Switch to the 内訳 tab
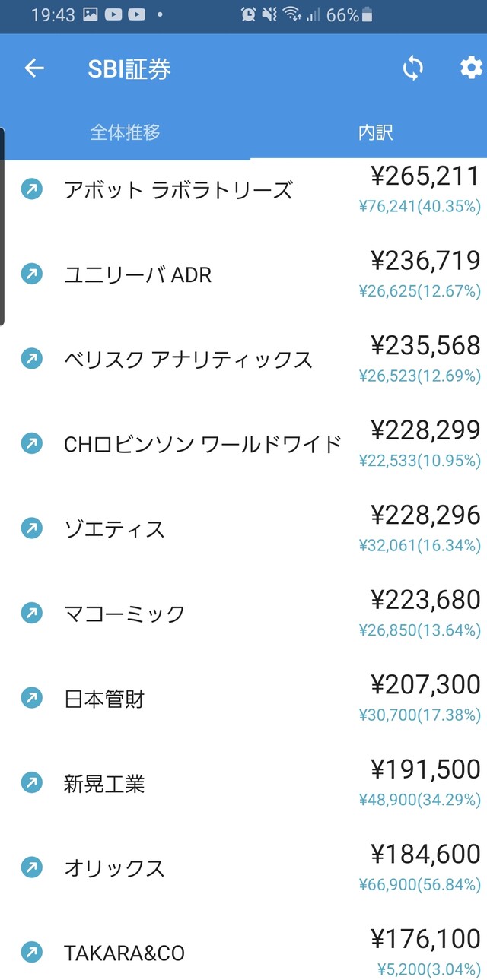Viewport: 487px width, 980px height. pos(375,132)
